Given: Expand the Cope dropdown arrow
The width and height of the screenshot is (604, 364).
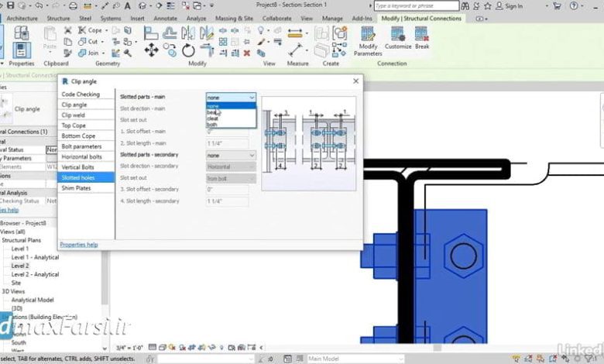Looking at the screenshot, I should click(106, 30).
